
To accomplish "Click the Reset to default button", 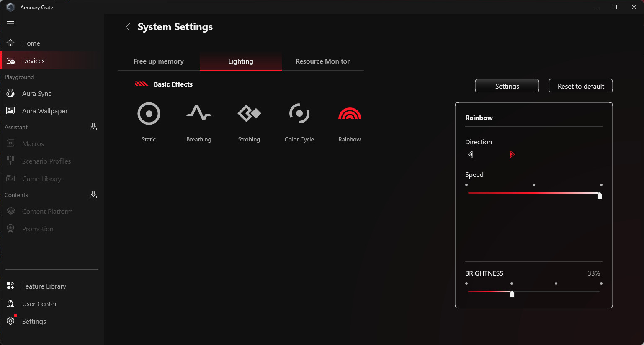I will (x=580, y=86).
